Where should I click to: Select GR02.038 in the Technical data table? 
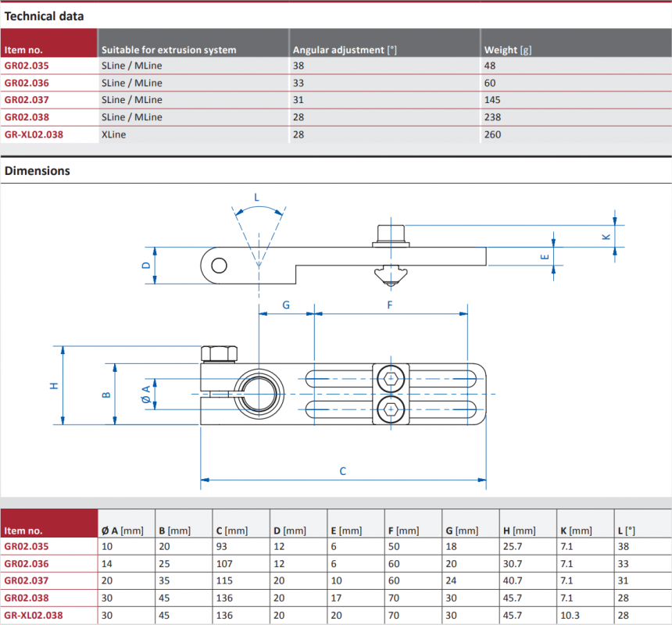[27, 117]
